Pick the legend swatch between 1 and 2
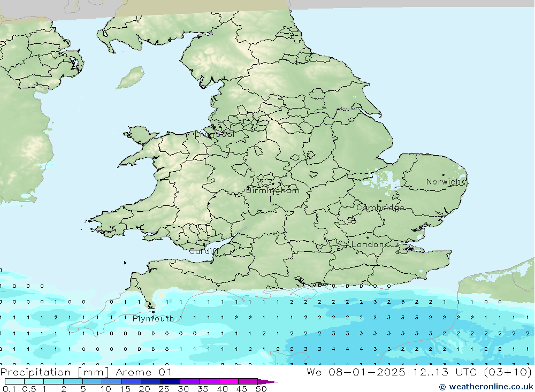 click(x=53, y=381)
